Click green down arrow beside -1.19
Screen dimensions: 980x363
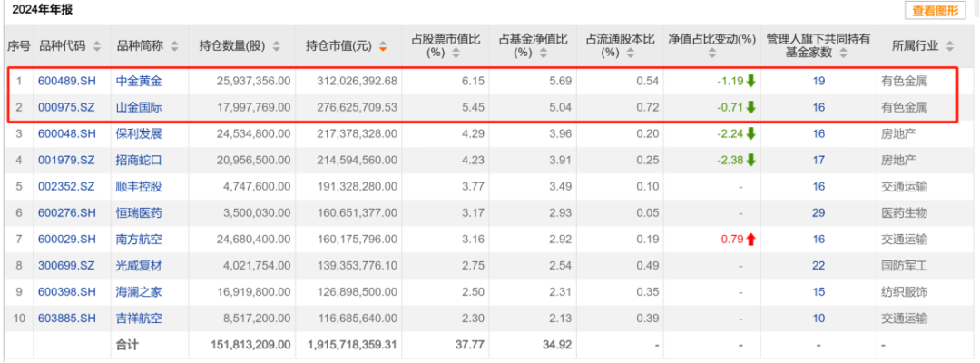(x=750, y=81)
